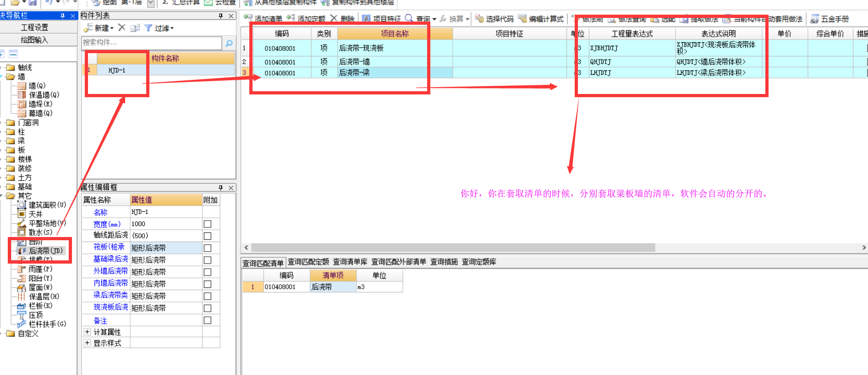Click the 添加定额 icon
Viewport: 868px width, 375px height.
[x=291, y=18]
